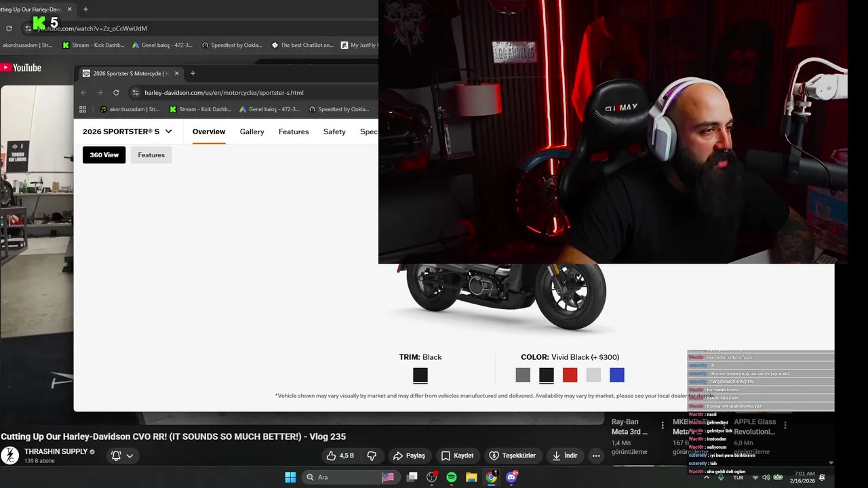This screenshot has width=868, height=488.
Task: Click the Kaydet save button
Action: tap(457, 455)
